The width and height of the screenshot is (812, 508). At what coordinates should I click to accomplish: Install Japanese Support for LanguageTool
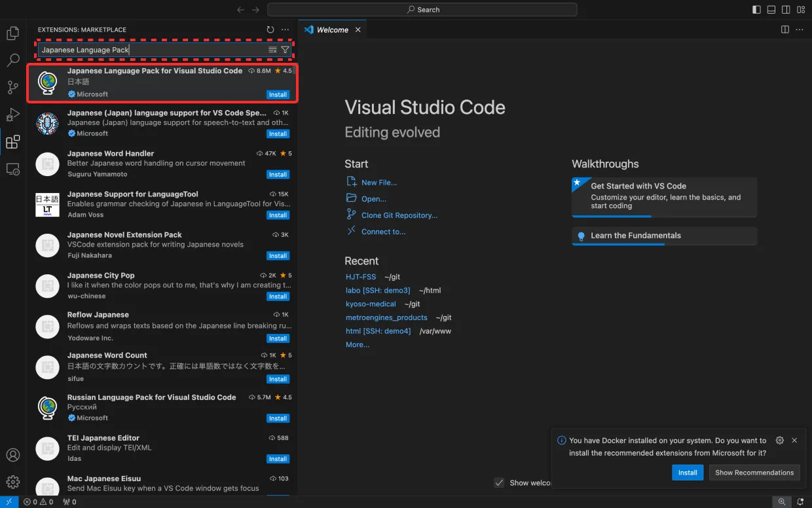click(278, 215)
